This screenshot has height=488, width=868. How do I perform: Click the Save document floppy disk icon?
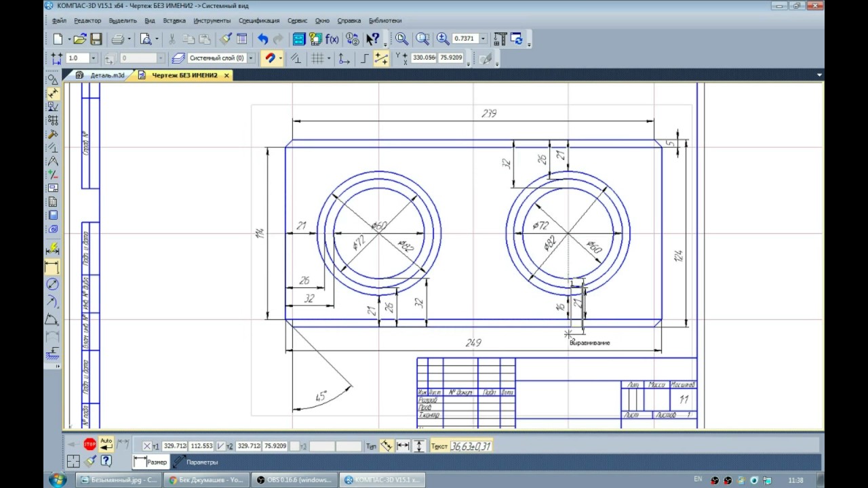pyautogui.click(x=96, y=39)
